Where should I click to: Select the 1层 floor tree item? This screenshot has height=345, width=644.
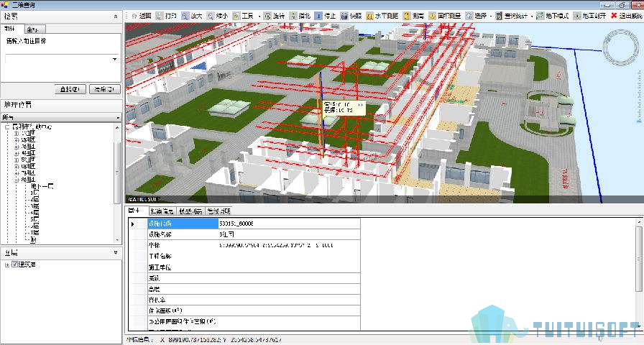pos(35,193)
